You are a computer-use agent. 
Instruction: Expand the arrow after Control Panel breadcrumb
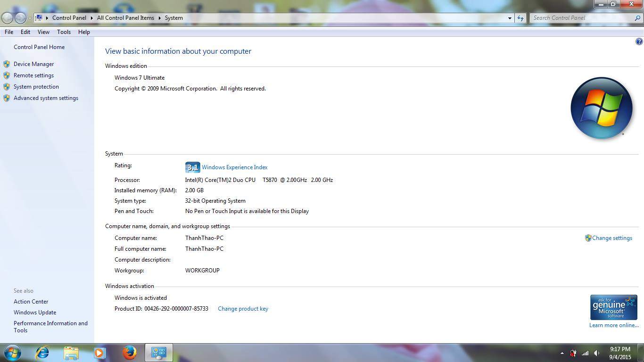pyautogui.click(x=91, y=18)
